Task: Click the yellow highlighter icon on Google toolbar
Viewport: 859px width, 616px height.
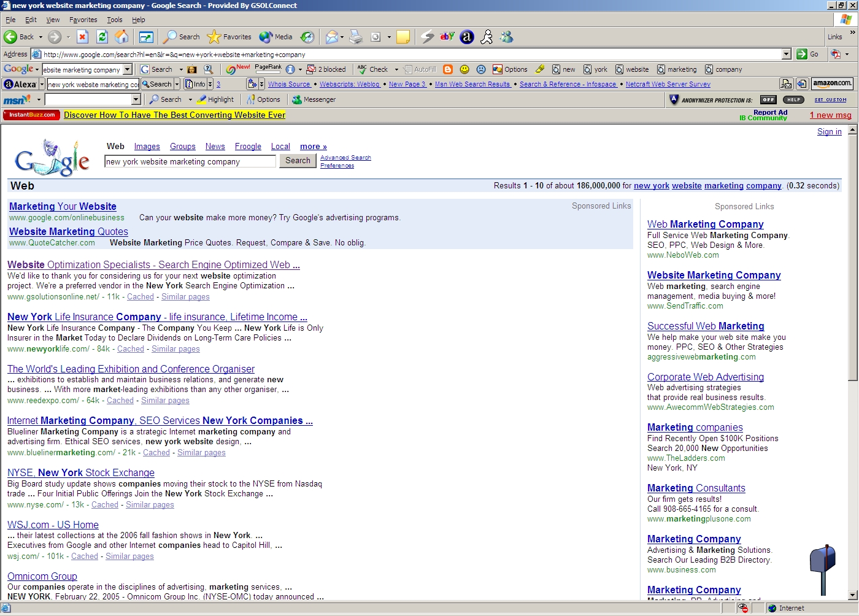Action: tap(540, 69)
